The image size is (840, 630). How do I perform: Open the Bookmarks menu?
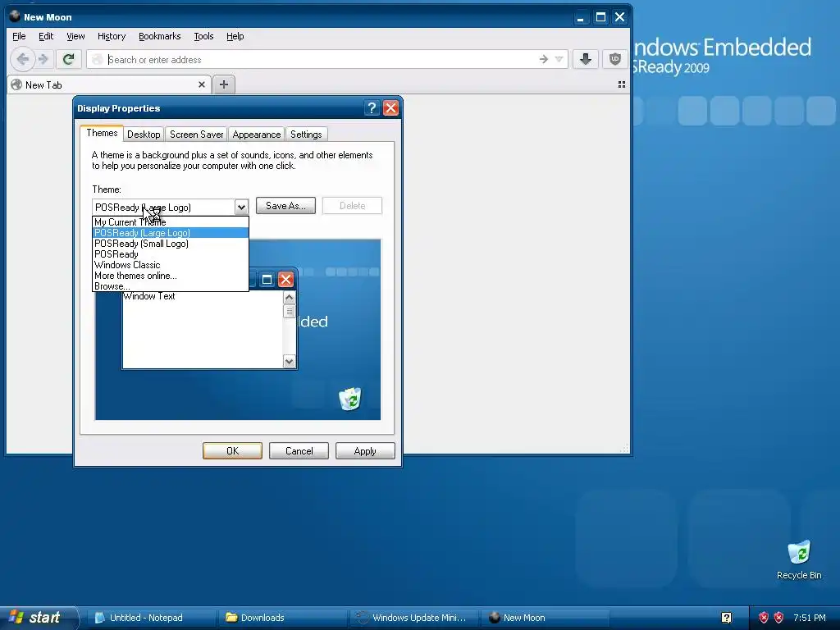pyautogui.click(x=160, y=36)
